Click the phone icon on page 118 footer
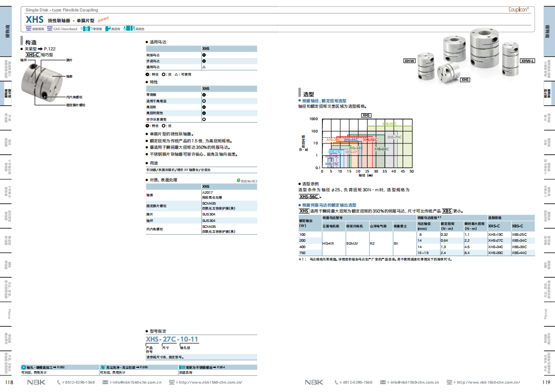Image resolution: width=555 pixels, height=392 pixels. click(59, 382)
